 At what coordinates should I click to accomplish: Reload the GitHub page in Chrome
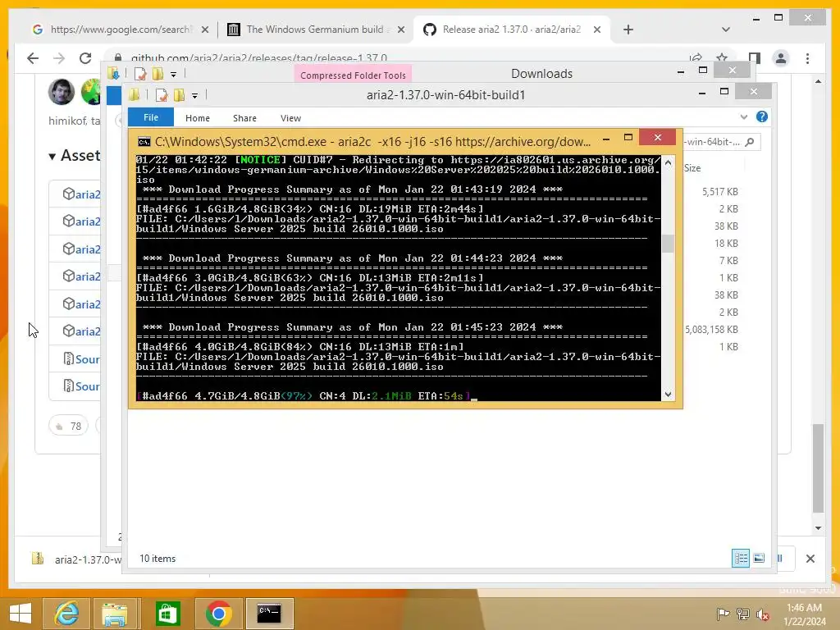[x=85, y=58]
